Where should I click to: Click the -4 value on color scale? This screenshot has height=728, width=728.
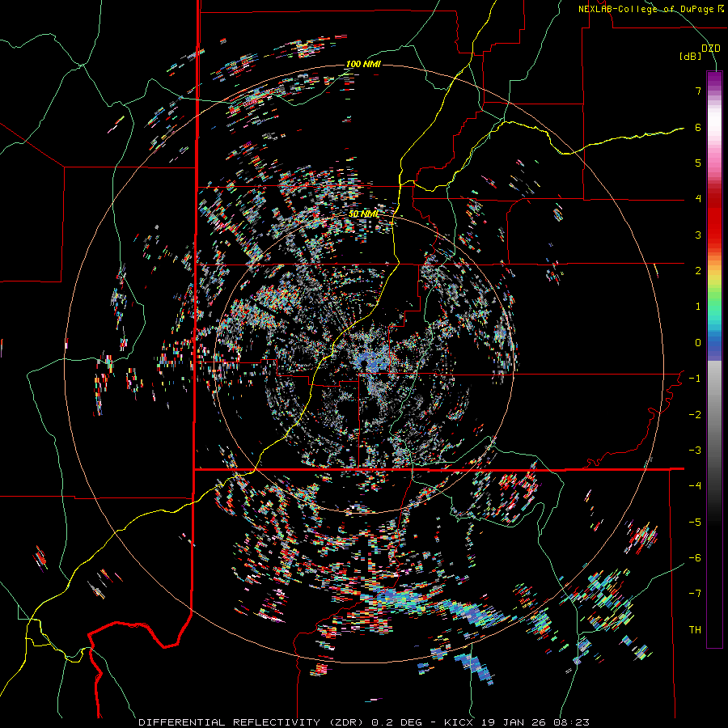[x=695, y=486]
